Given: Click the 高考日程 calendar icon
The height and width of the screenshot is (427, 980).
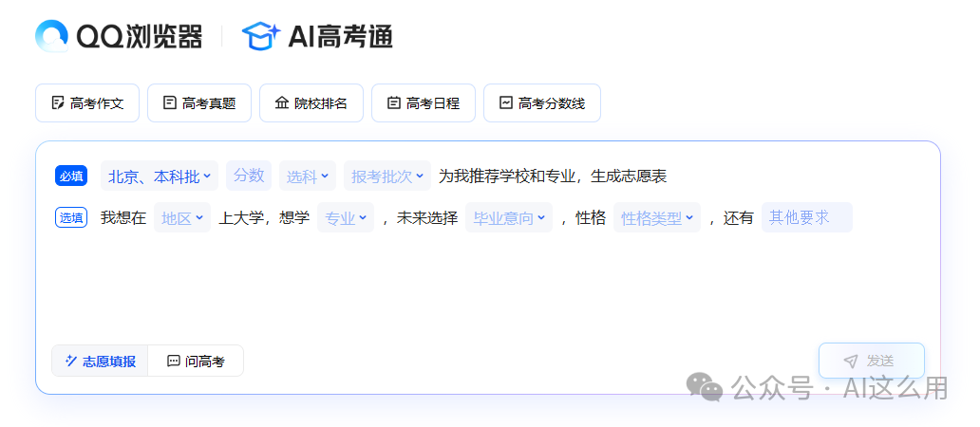Looking at the screenshot, I should pos(393,102).
